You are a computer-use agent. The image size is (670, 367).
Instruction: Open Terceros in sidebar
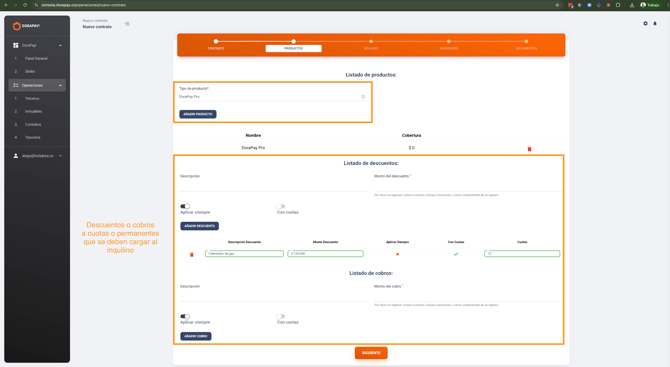click(32, 99)
